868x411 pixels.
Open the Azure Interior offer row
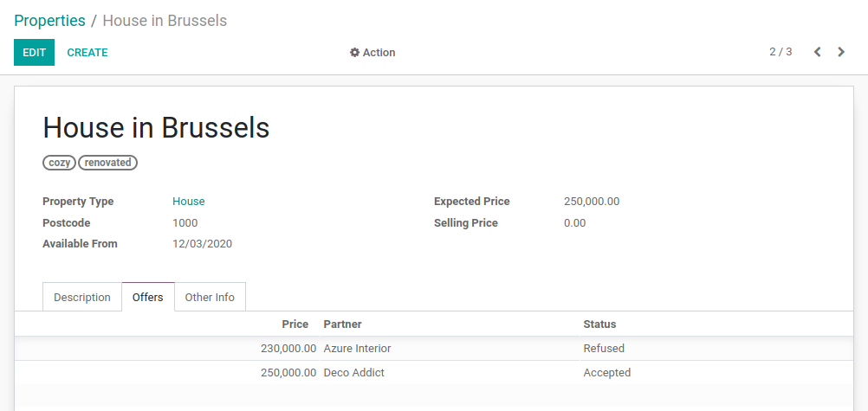click(357, 349)
